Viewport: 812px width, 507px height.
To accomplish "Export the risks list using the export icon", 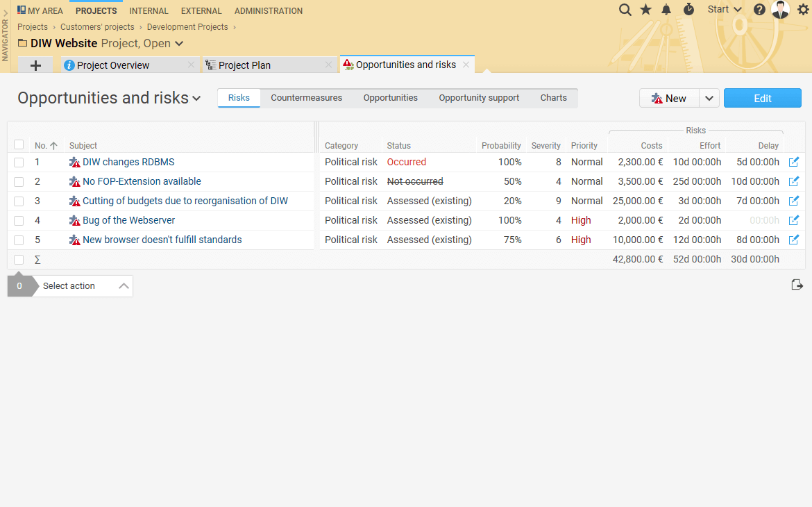I will 797,285.
